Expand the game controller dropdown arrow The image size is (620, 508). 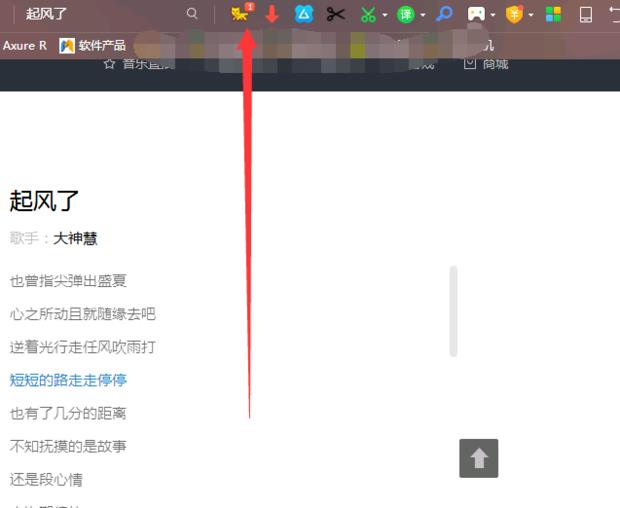(x=493, y=15)
